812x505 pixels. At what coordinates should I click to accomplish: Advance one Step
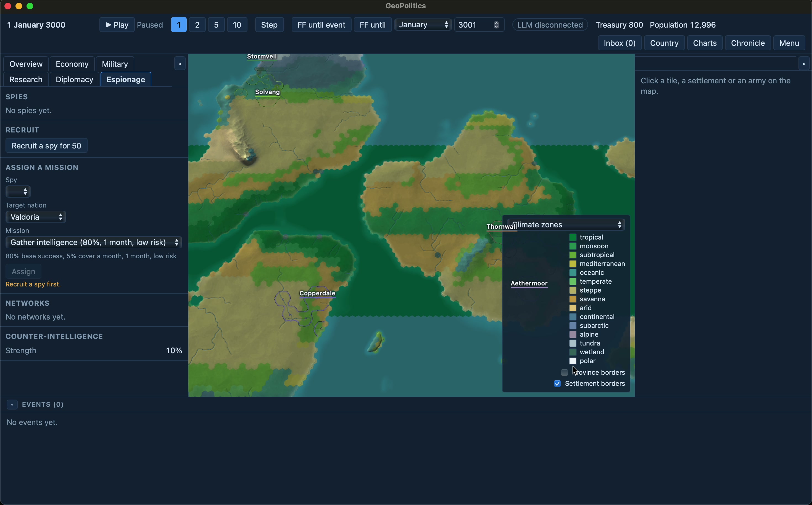[x=269, y=25]
